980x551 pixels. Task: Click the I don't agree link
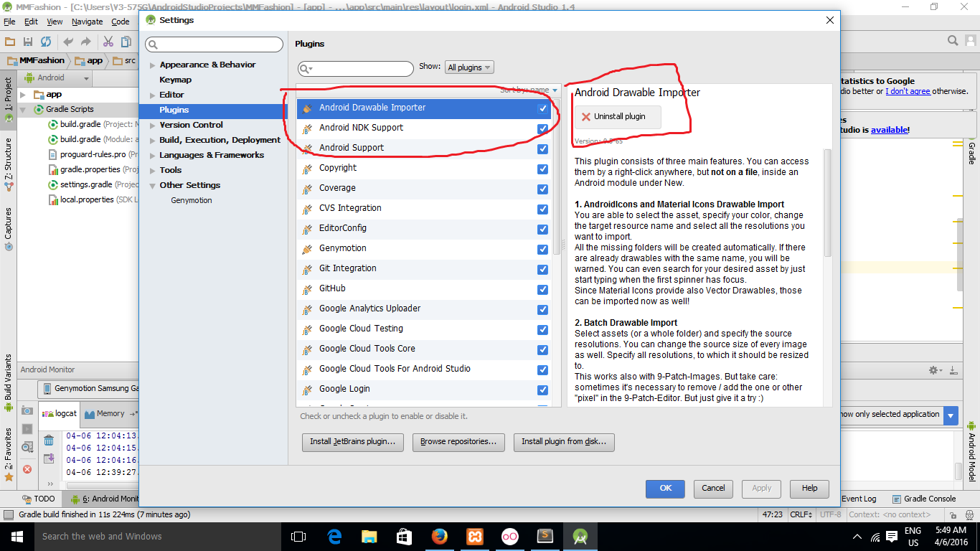(x=908, y=91)
